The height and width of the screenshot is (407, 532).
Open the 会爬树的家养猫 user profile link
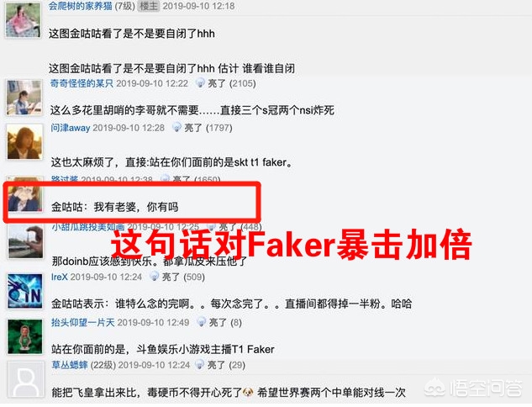point(80,5)
